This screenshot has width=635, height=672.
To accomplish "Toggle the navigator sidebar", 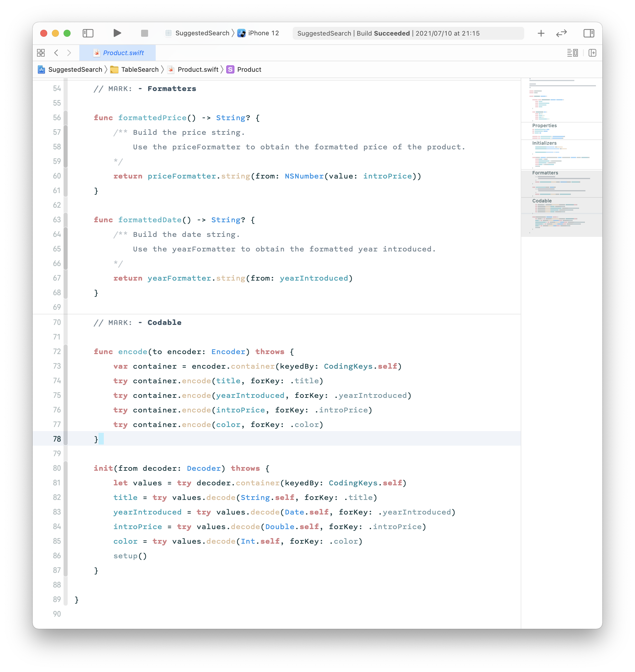I will click(x=88, y=33).
